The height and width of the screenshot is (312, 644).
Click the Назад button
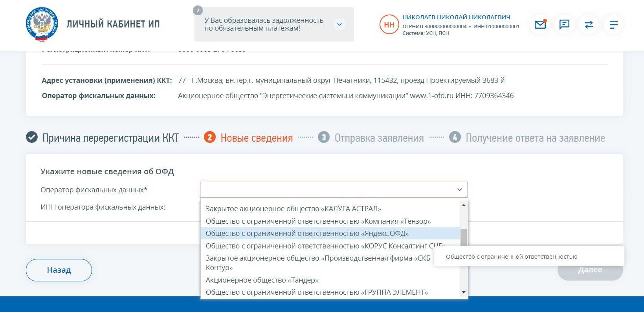point(59,270)
